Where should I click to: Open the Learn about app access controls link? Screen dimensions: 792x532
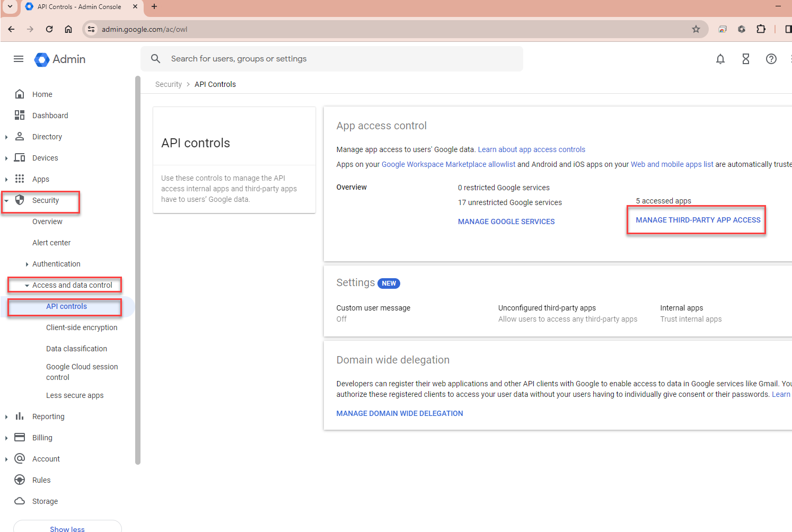[x=531, y=149]
